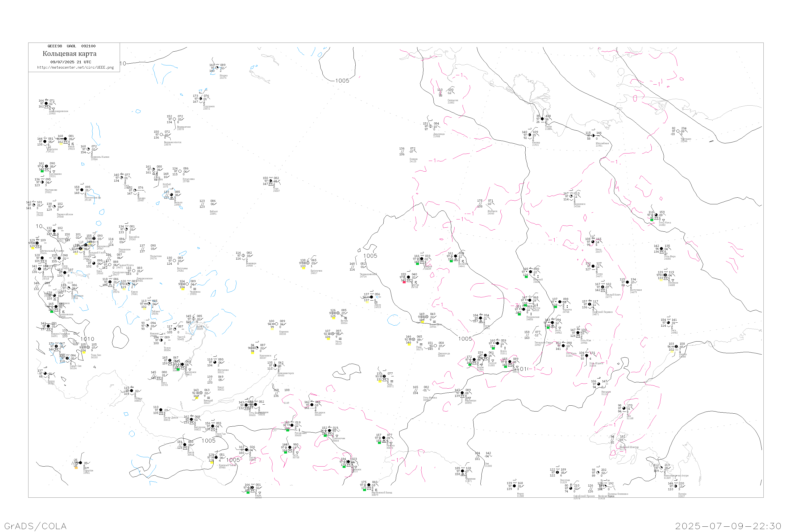The height and width of the screenshot is (532, 798).
Task: Click the Игарка station cloud-cover circle
Action: click(217, 68)
